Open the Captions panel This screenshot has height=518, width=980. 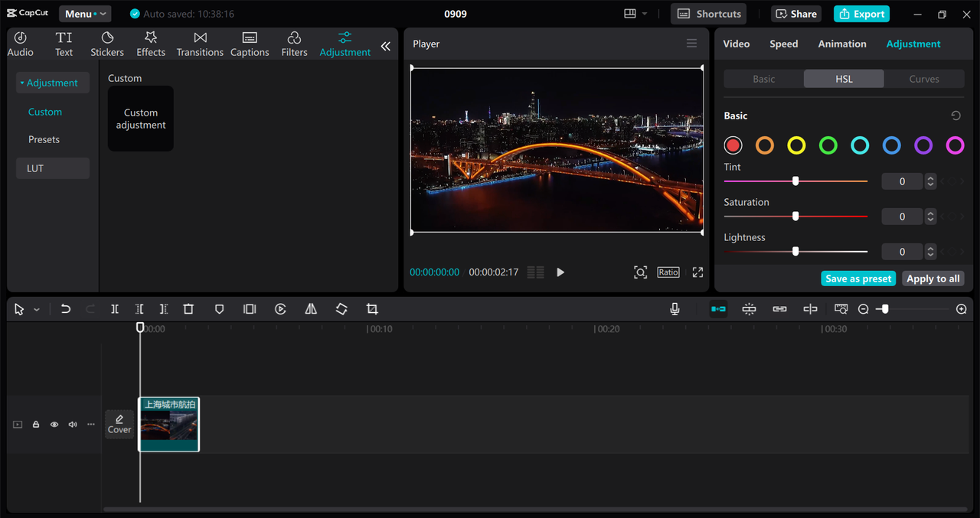[250, 44]
